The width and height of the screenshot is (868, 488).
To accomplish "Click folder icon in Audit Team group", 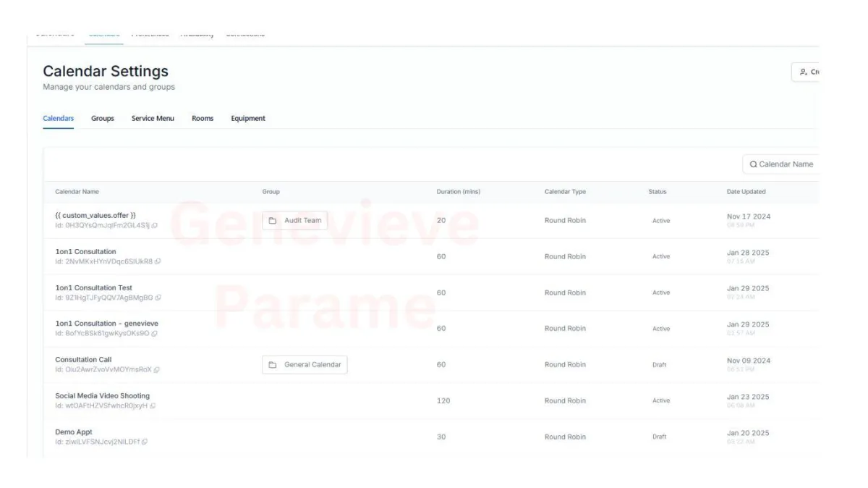I will (x=273, y=221).
